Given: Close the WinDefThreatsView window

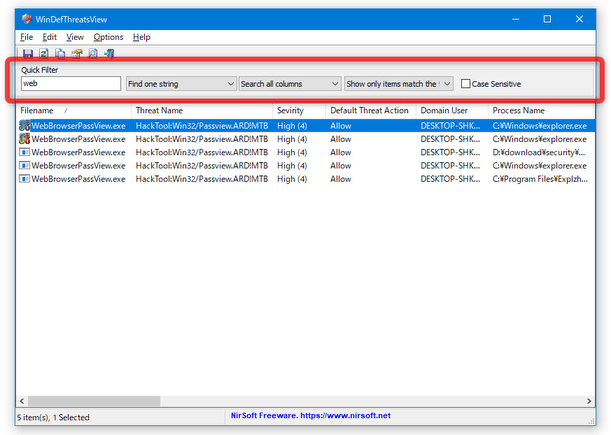Looking at the screenshot, I should 579,19.
